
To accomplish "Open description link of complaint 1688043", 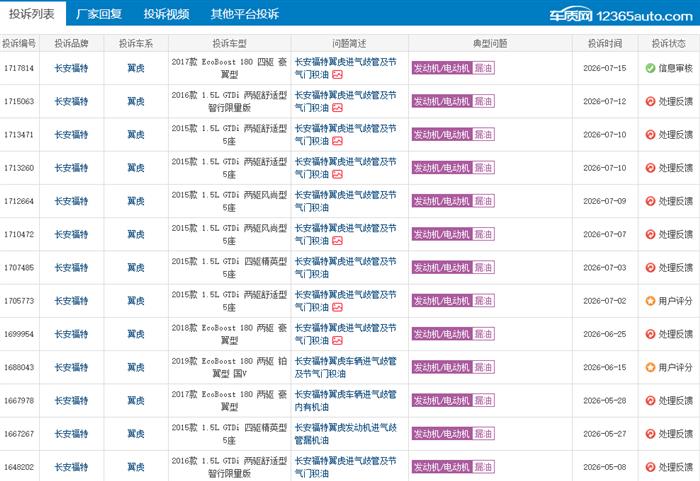I will pos(346,367).
